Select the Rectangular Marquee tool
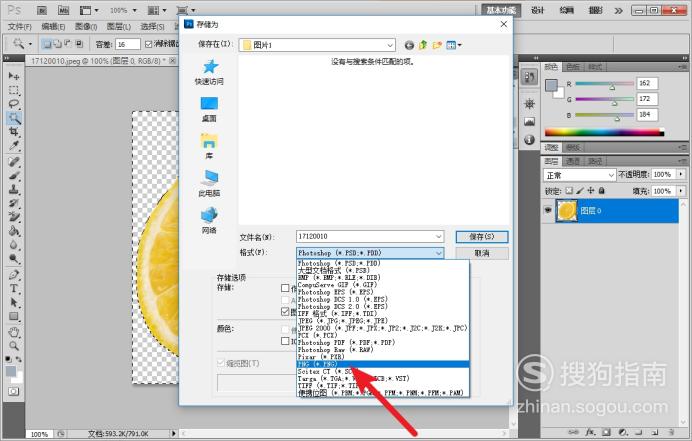This screenshot has height=441, width=692. click(x=14, y=90)
